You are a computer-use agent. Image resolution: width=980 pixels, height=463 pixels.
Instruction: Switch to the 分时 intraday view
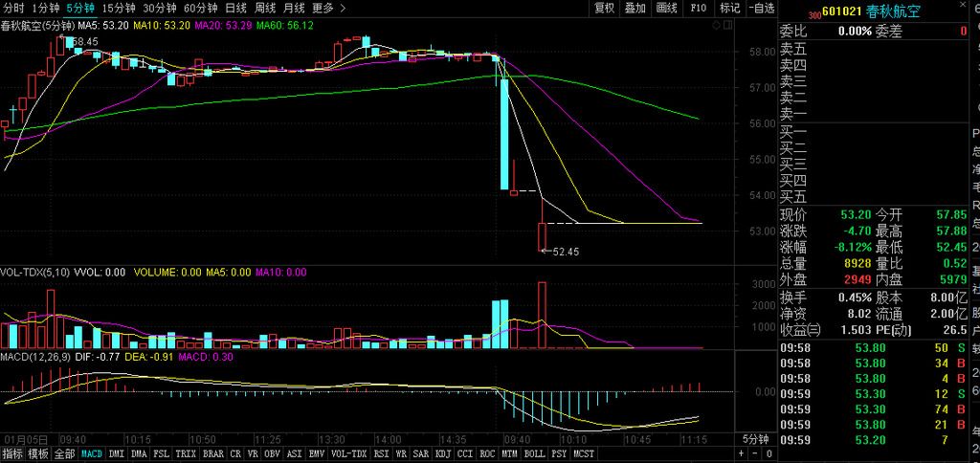[x=13, y=9]
